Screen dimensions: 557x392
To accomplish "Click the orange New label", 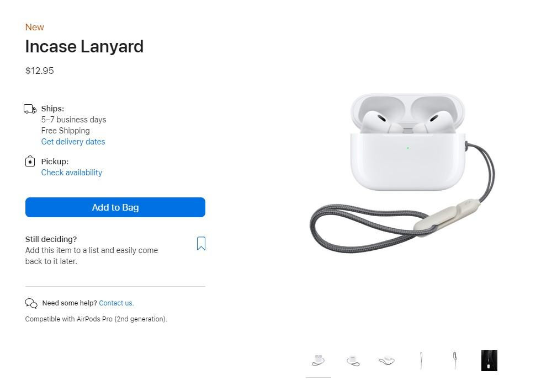I will point(34,28).
